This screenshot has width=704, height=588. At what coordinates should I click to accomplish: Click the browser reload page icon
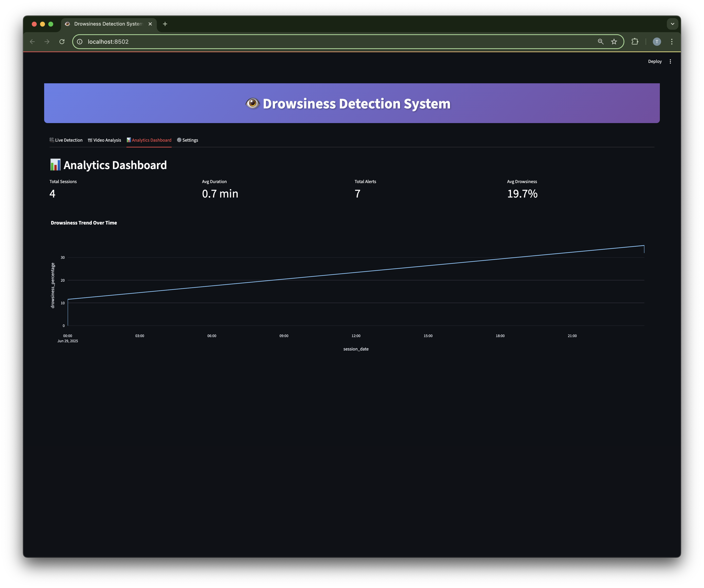coord(62,42)
